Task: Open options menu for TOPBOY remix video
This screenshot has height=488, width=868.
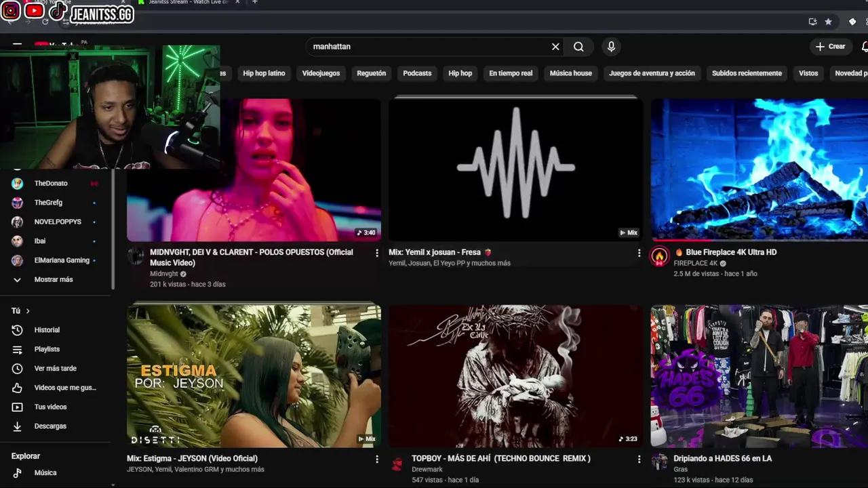Action: click(x=639, y=459)
